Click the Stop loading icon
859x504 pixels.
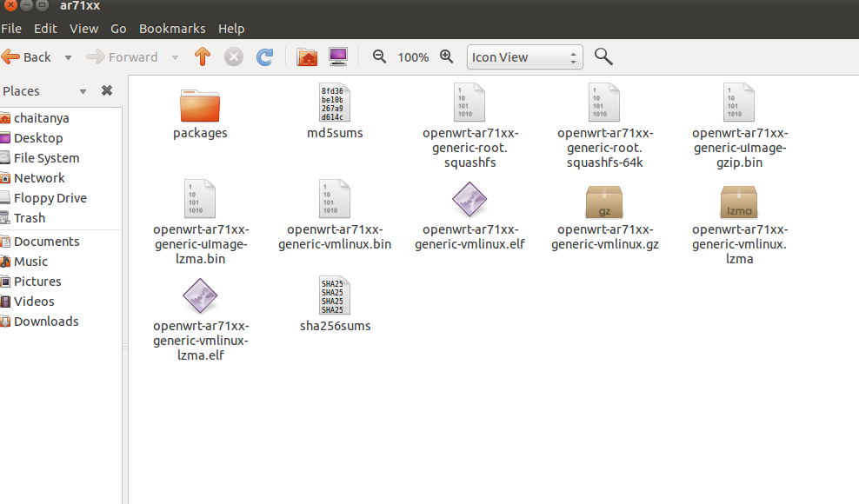[234, 57]
